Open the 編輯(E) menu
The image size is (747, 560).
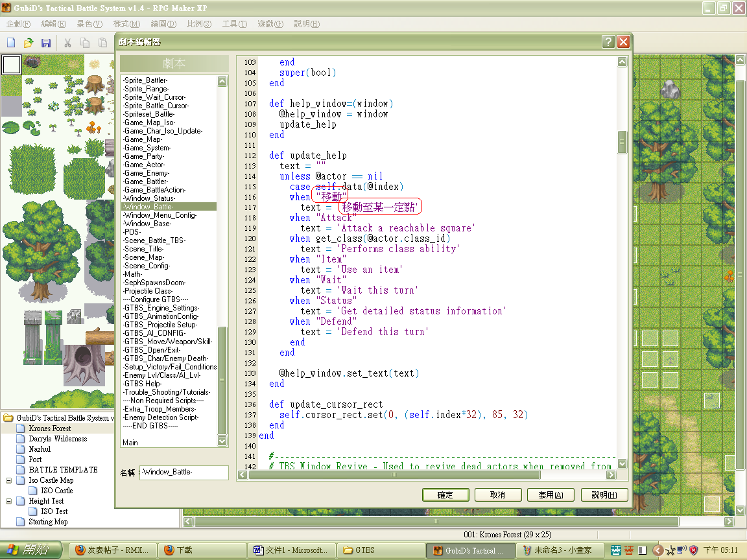(53, 24)
